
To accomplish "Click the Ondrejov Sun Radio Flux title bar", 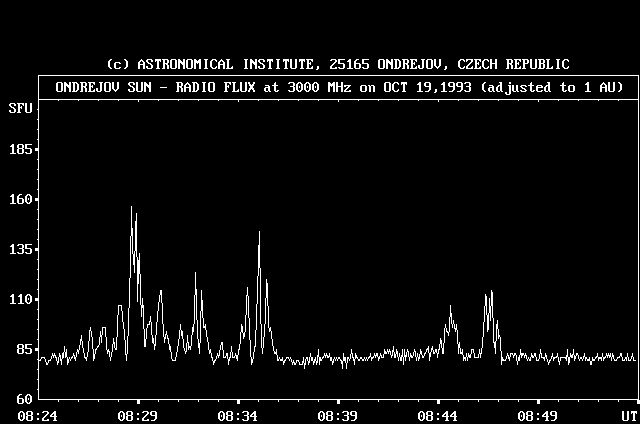I will (x=338, y=87).
